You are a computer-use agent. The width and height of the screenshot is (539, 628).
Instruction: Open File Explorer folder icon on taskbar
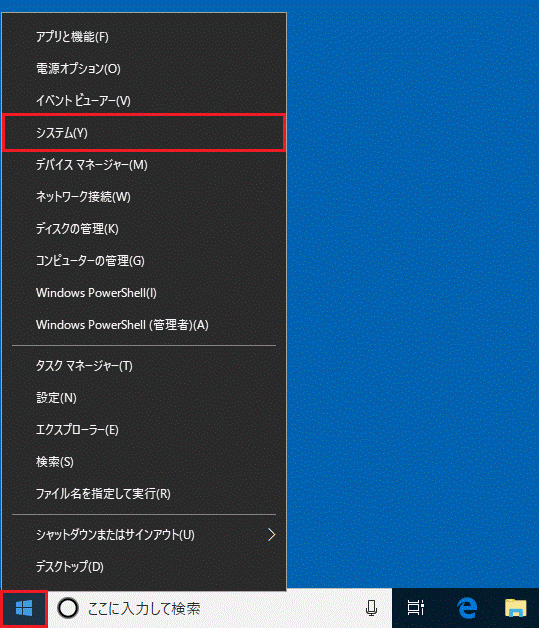click(x=515, y=608)
